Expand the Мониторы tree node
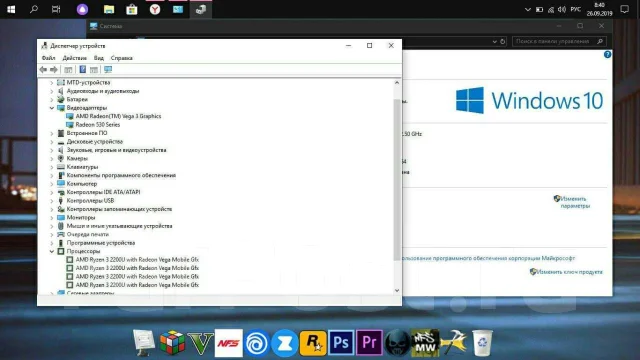640x360 pixels. [x=52, y=218]
